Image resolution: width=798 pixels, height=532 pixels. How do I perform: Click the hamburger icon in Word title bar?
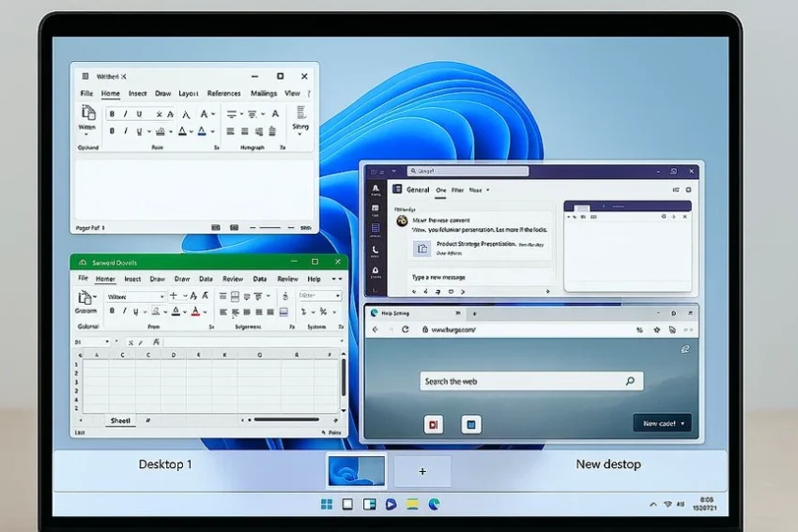[x=85, y=76]
